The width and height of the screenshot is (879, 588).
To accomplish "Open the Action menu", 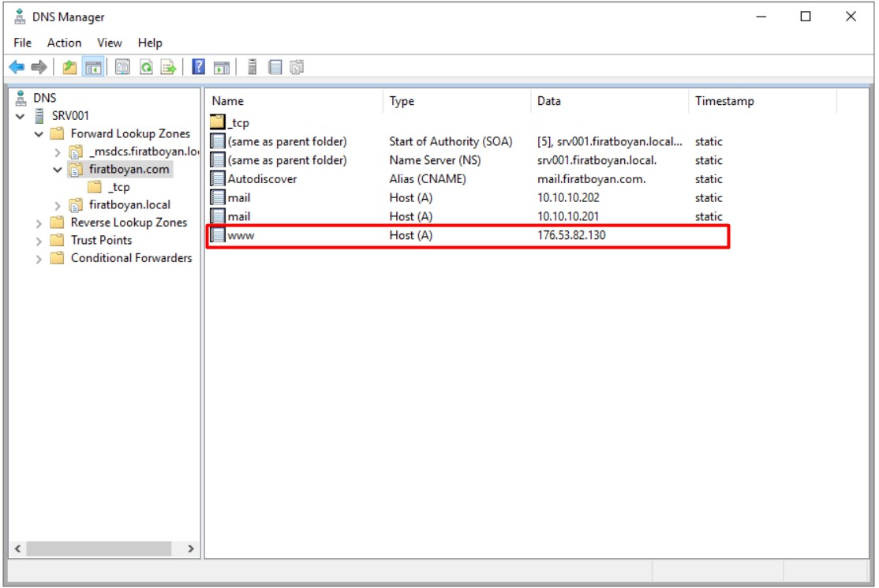I will [x=64, y=43].
